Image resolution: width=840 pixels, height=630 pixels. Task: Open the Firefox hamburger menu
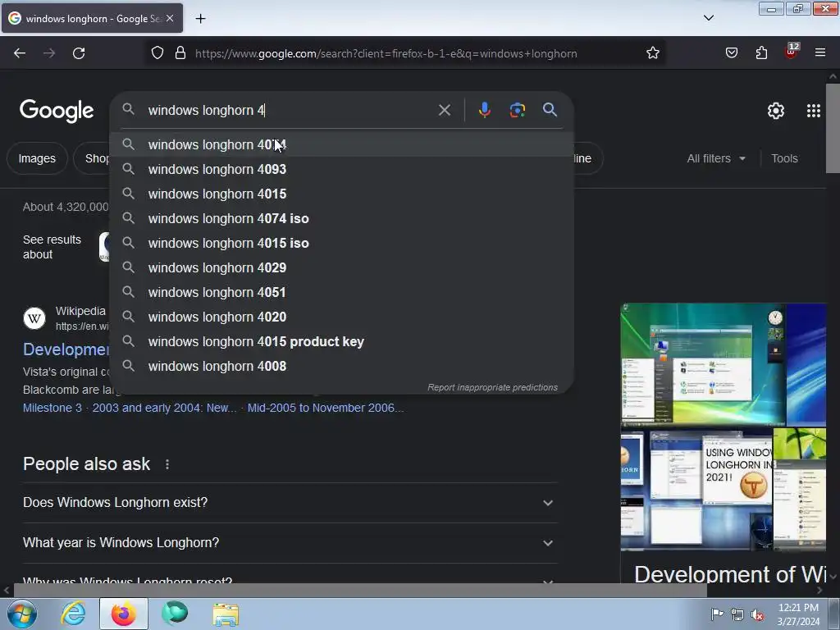pyautogui.click(x=820, y=52)
